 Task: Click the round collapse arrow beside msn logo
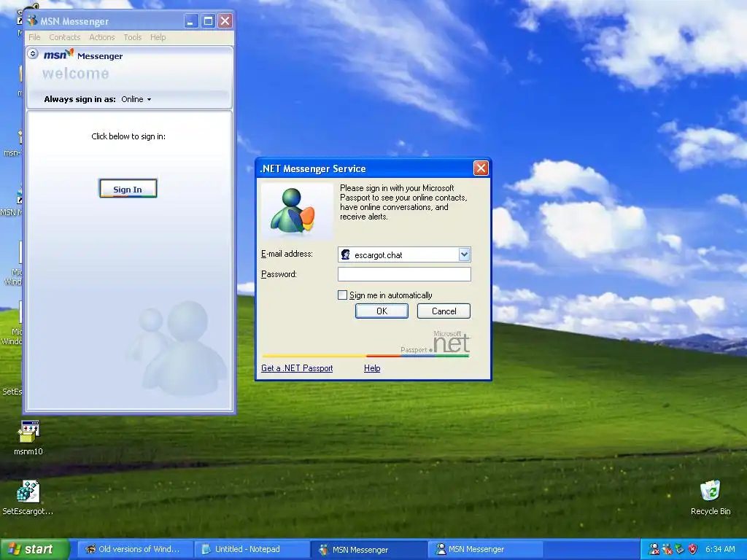click(x=33, y=54)
